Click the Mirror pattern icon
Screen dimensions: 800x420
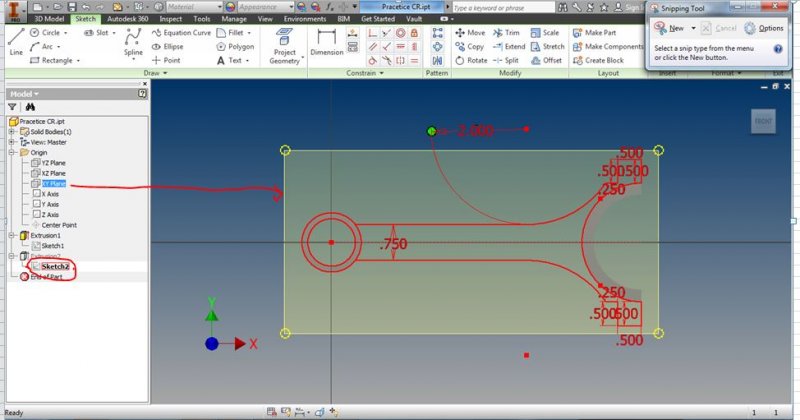click(x=438, y=61)
